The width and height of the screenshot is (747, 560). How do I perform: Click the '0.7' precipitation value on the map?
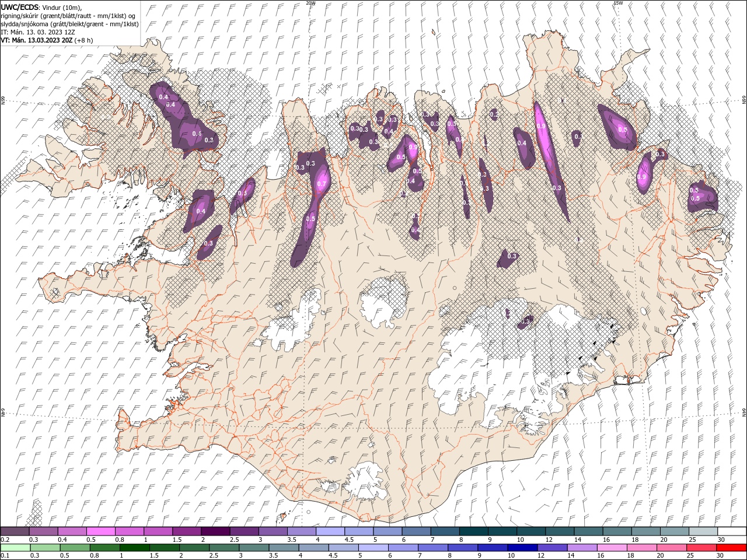[x=321, y=184]
